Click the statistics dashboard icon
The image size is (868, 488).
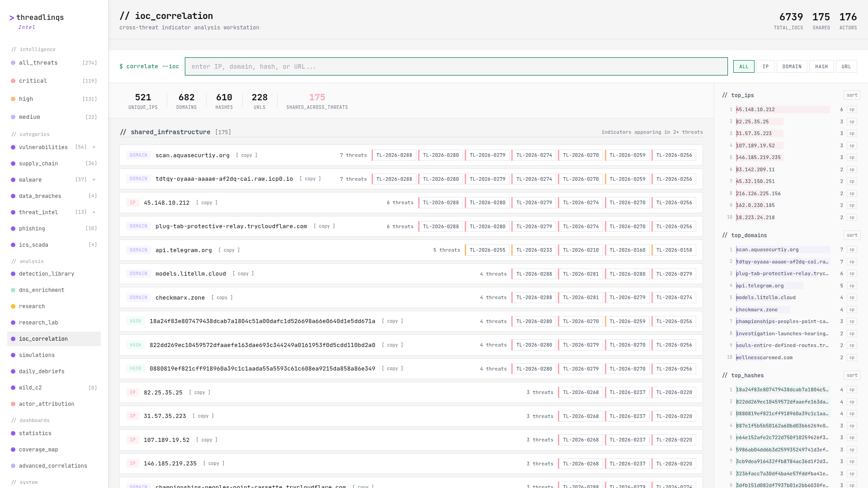(13, 433)
